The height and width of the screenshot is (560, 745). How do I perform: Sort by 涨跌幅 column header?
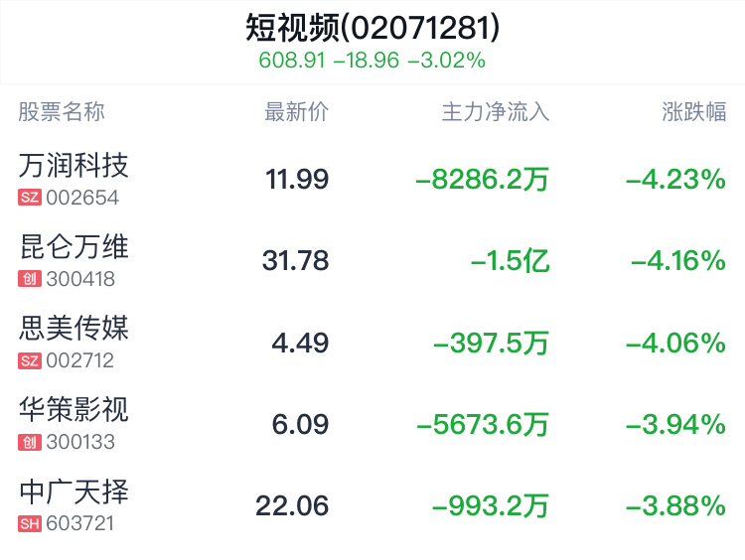[693, 112]
